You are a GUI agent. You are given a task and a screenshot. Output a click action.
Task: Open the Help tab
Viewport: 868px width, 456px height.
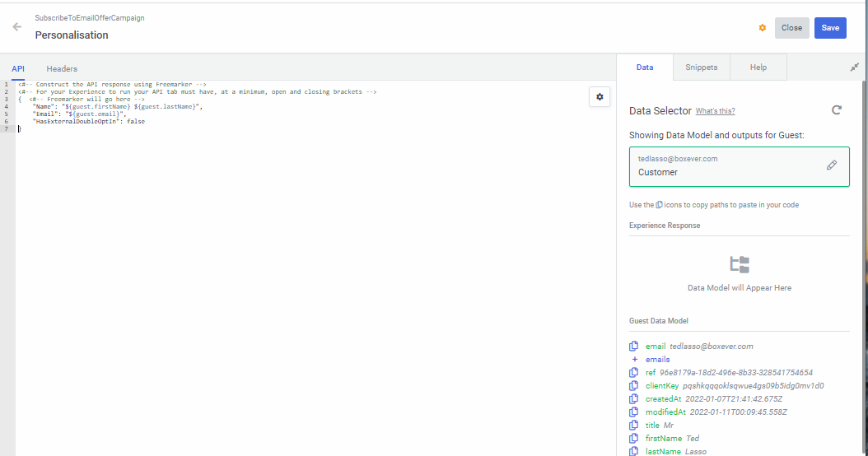coord(758,67)
